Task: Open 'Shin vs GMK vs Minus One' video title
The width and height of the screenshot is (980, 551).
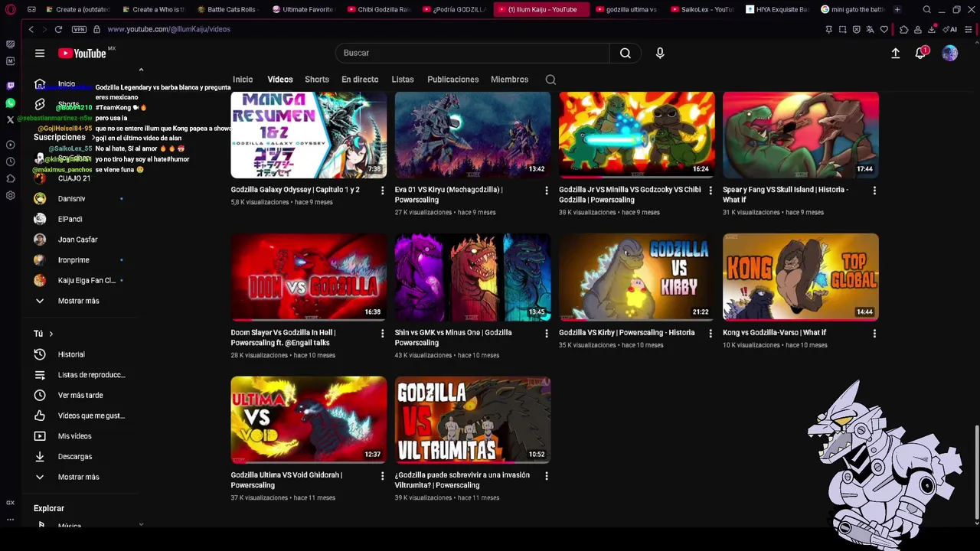Action: click(x=453, y=337)
